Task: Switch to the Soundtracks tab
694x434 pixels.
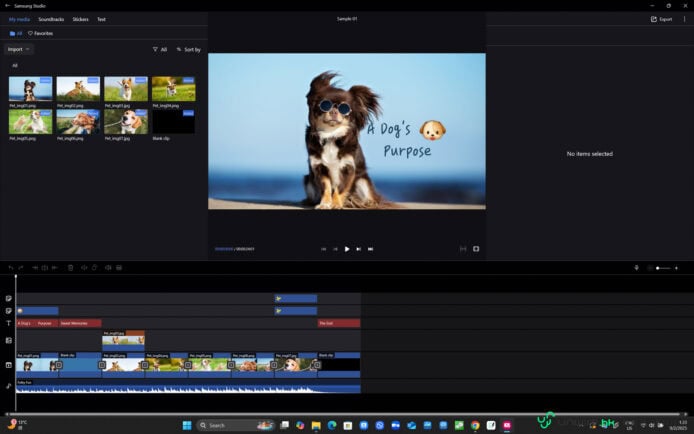Action: (x=51, y=19)
